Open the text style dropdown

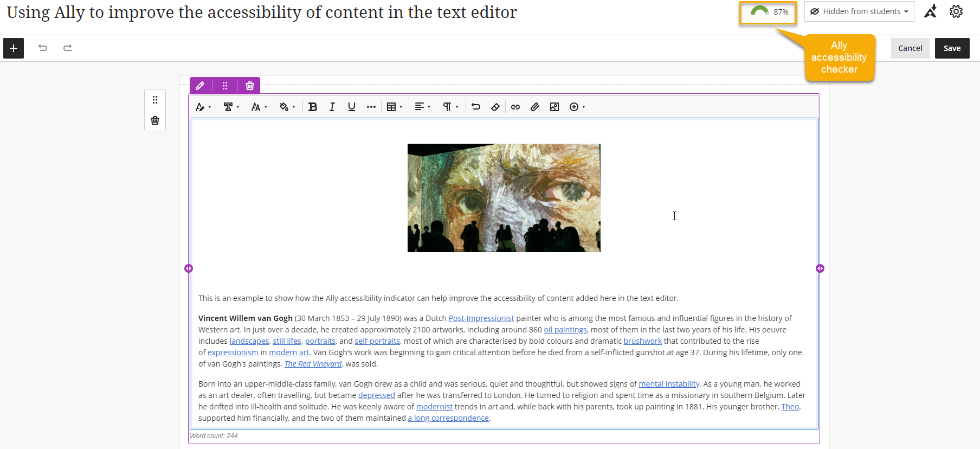point(203,107)
